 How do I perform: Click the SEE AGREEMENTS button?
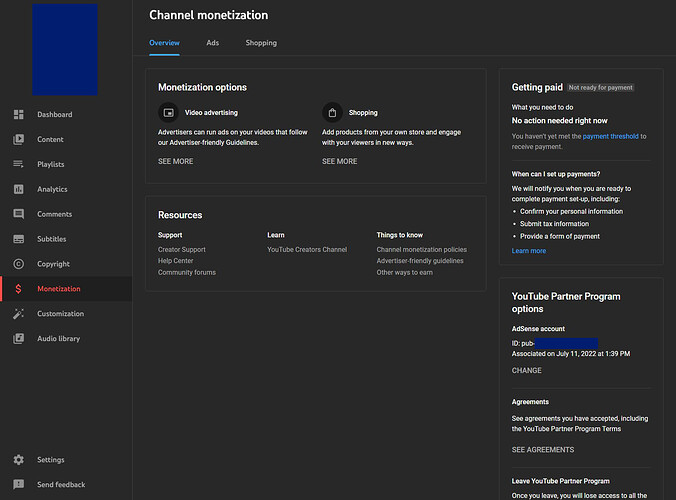(543, 450)
